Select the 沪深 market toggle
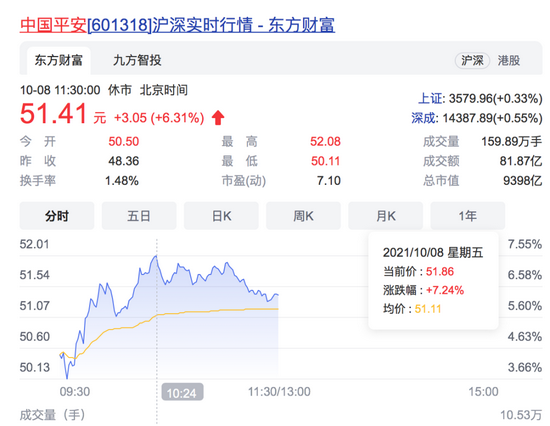 pyautogui.click(x=472, y=60)
